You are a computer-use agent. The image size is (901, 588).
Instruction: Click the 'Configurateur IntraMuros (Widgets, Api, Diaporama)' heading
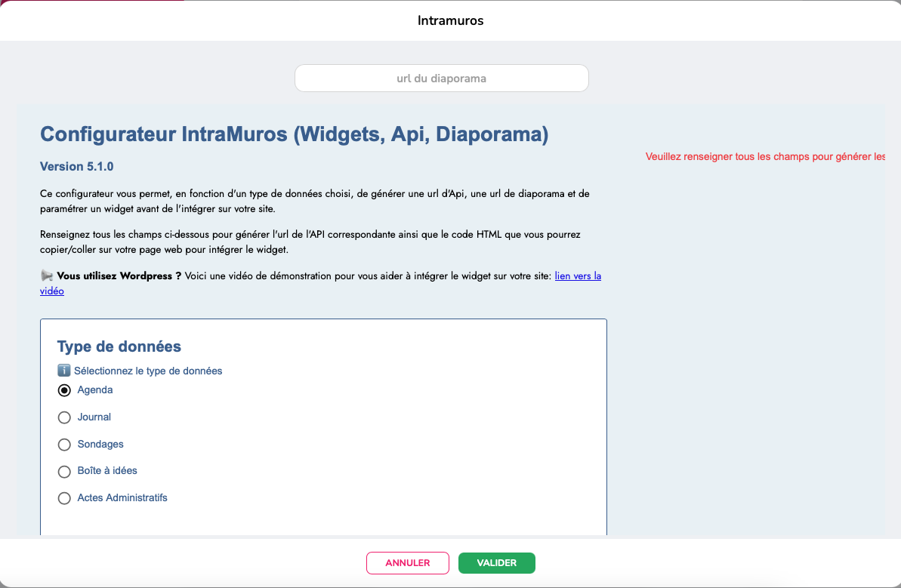coord(295,134)
